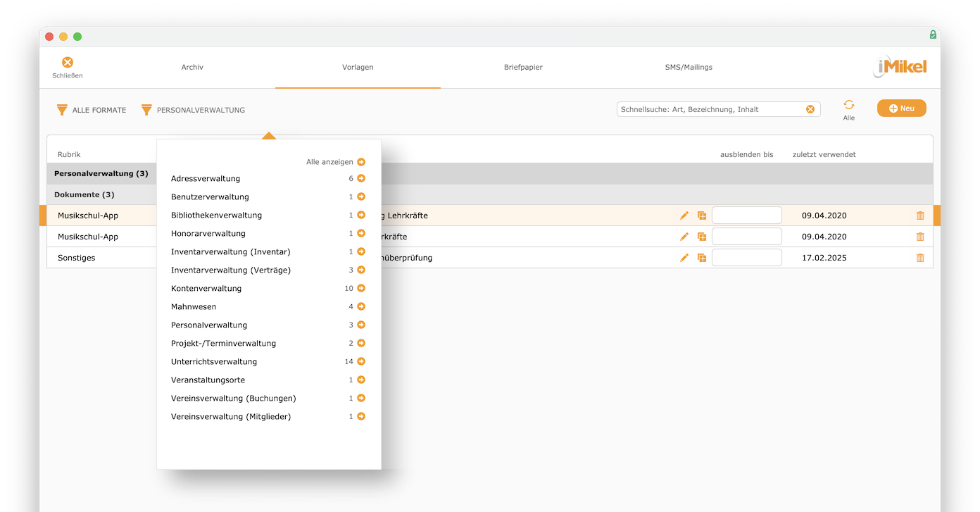Duplicate the first Musikschul-App template
Screen dimensions: 980x512
point(702,216)
